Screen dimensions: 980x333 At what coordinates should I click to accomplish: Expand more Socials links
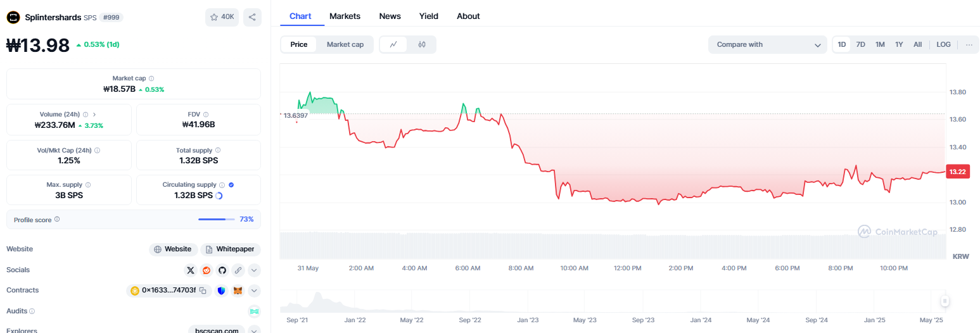click(x=254, y=270)
